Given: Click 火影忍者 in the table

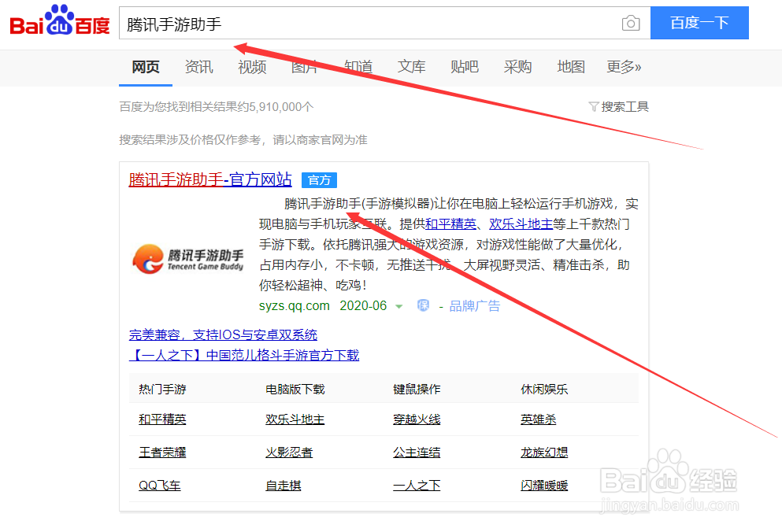Looking at the screenshot, I should pyautogui.click(x=289, y=453).
